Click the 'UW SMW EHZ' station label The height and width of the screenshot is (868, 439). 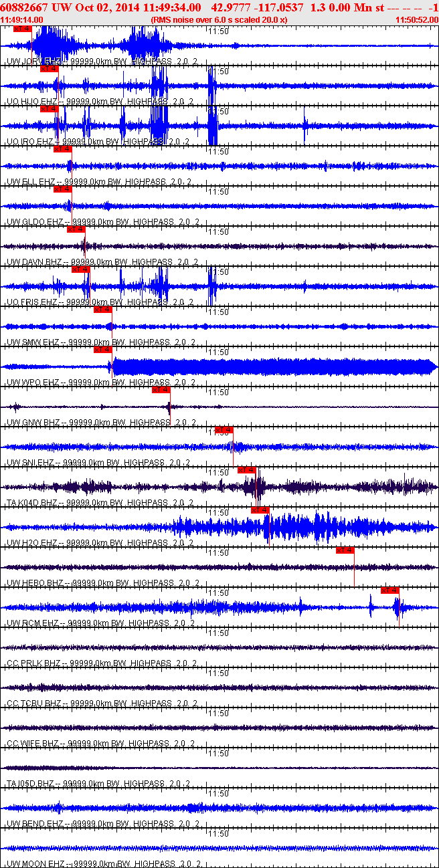[x=32, y=342]
